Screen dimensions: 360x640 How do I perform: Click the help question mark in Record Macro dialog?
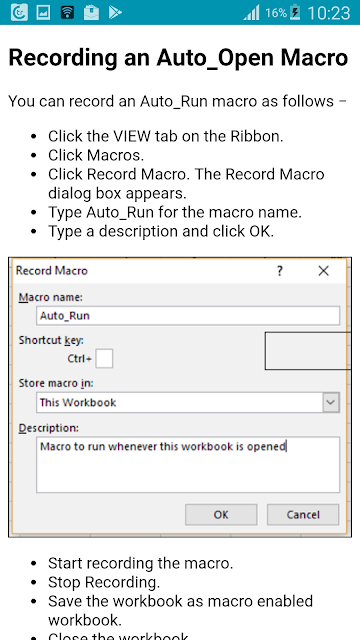pos(280,271)
